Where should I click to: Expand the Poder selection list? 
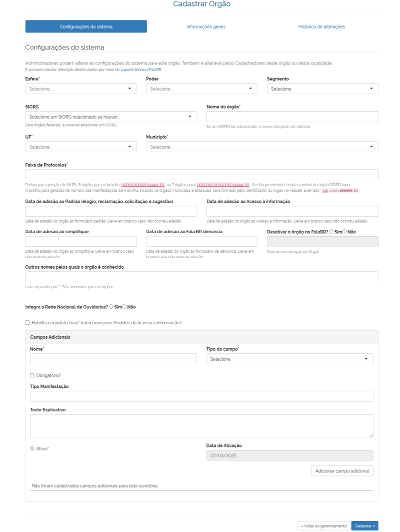[201, 89]
